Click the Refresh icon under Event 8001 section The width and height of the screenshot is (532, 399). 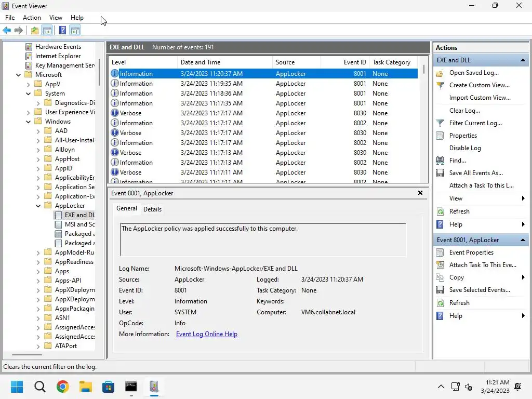(x=440, y=303)
